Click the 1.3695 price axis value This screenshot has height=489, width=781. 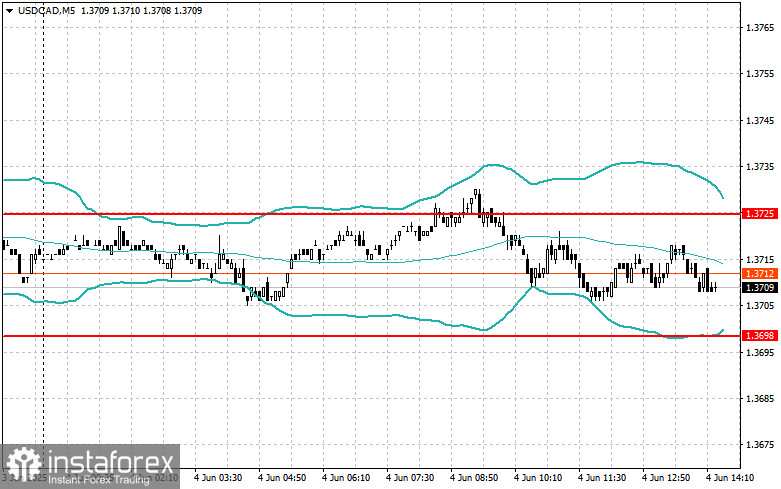[x=760, y=353]
